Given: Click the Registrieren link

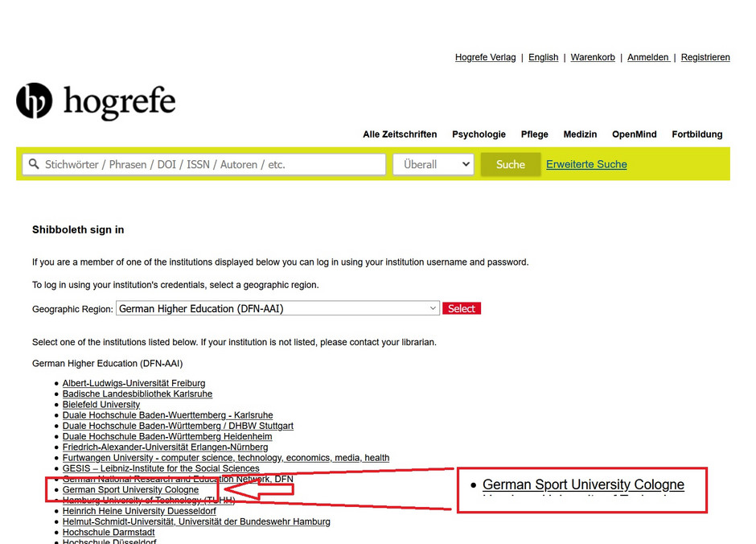Looking at the screenshot, I should (x=705, y=57).
